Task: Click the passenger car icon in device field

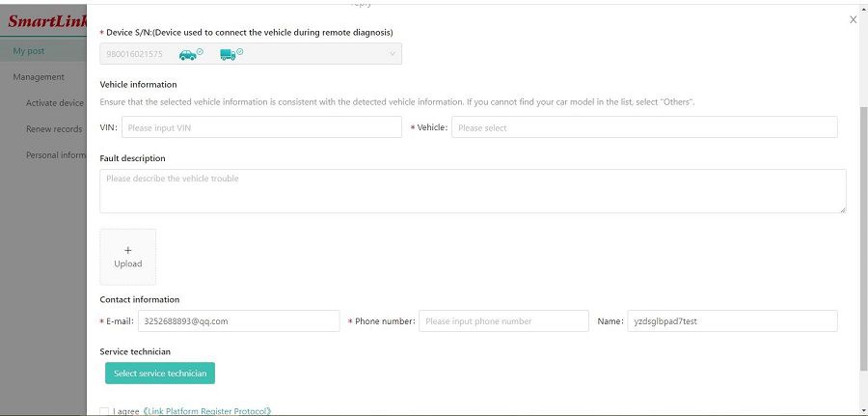Action: tap(190, 54)
